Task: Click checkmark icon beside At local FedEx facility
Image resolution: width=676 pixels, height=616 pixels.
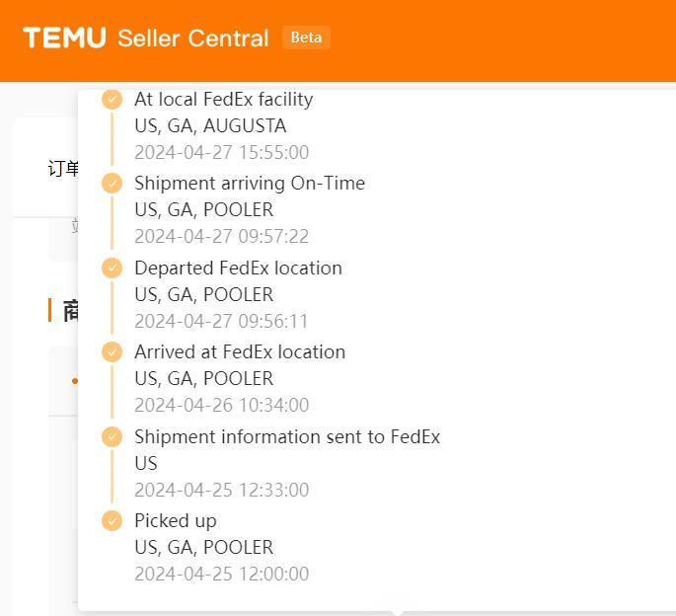Action: (113, 100)
